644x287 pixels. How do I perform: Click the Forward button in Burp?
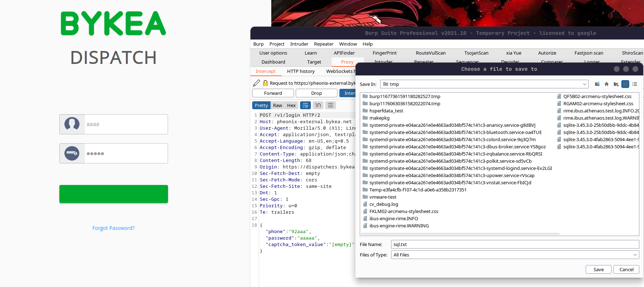tap(273, 93)
